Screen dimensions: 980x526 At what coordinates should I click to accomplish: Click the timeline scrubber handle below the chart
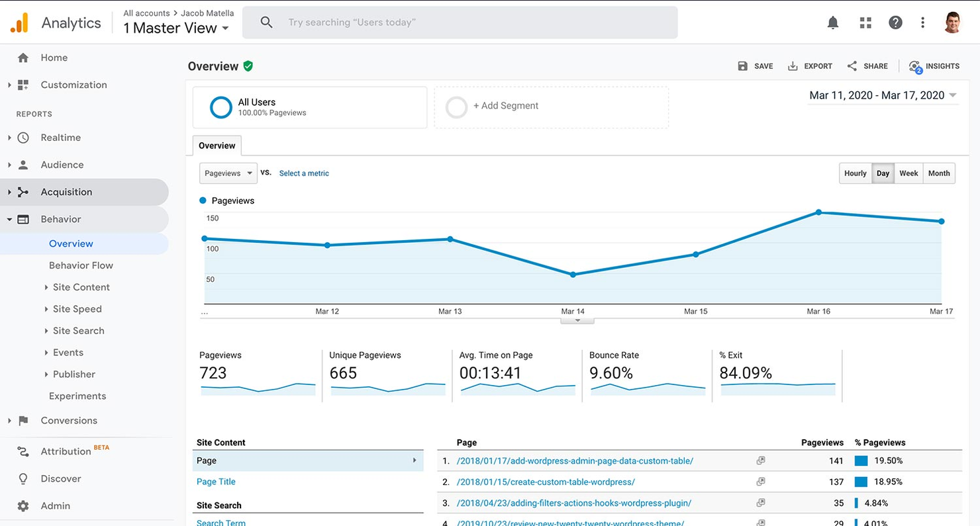[x=577, y=320]
